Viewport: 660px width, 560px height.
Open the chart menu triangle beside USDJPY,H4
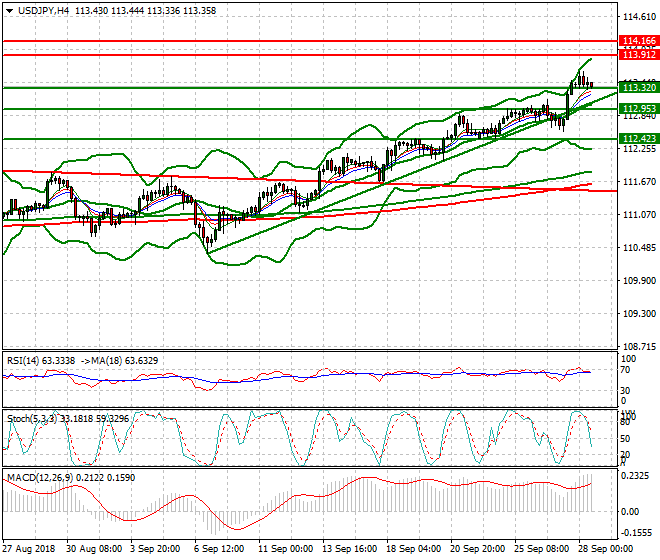9,11
